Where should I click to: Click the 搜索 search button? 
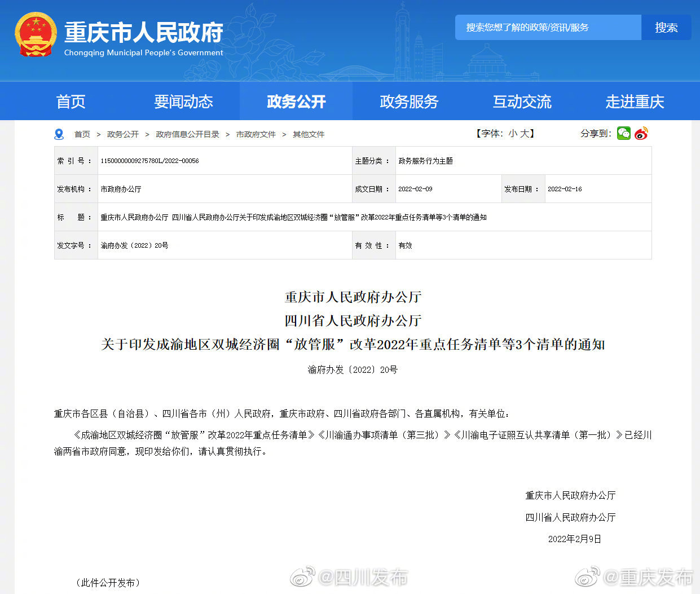[666, 27]
